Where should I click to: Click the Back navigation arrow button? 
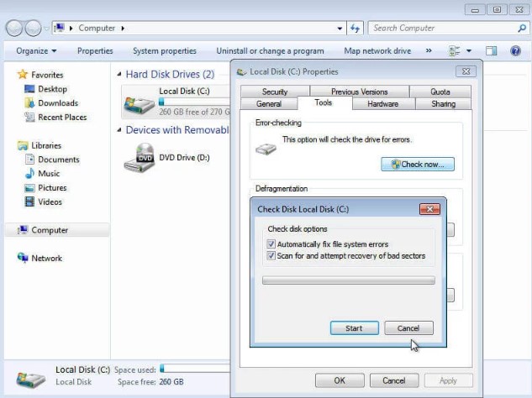14,29
